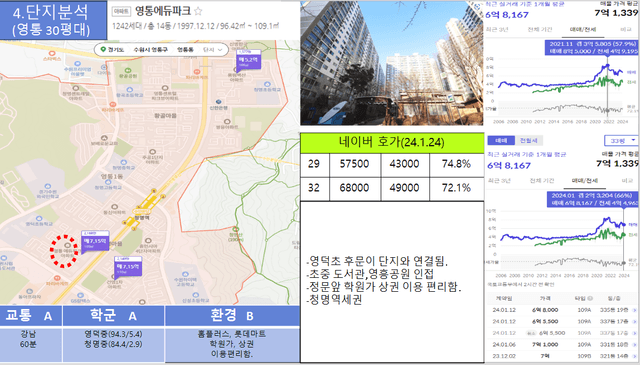The image size is (640, 365).
Task: Open the upper 매 7.15억 marker beside the dashed circle
Action: point(95,242)
